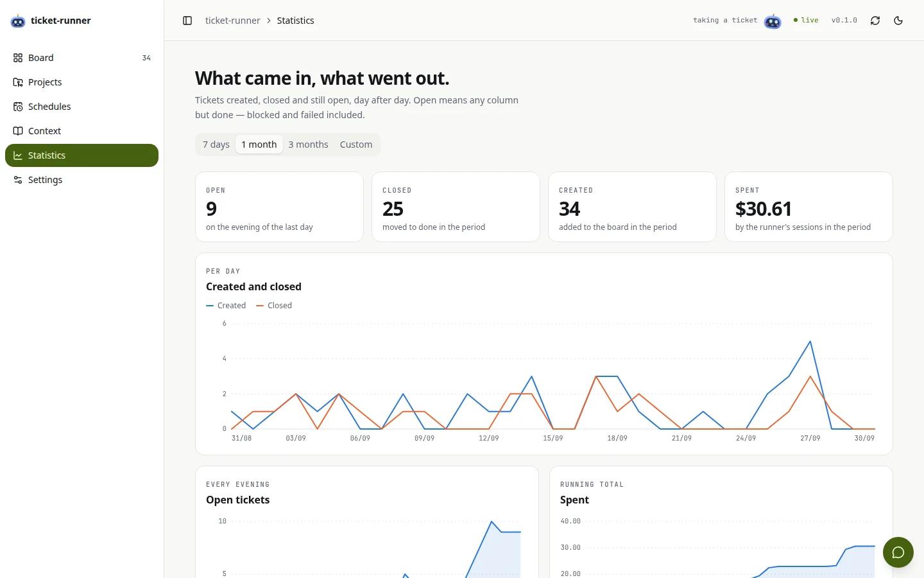Screen dimensions: 924x578
Task: Go to Context in sidebar
Action: coord(81,131)
